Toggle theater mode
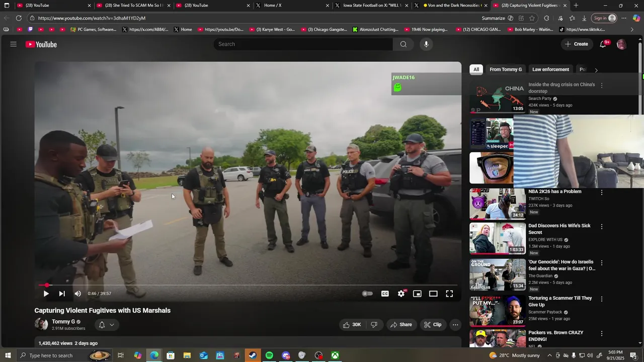The width and height of the screenshot is (644, 362). coord(433,294)
